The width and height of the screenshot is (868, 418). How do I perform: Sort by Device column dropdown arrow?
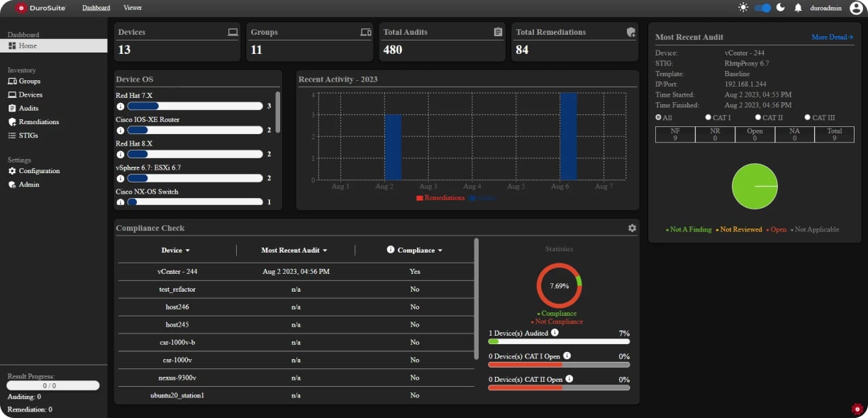(x=187, y=251)
